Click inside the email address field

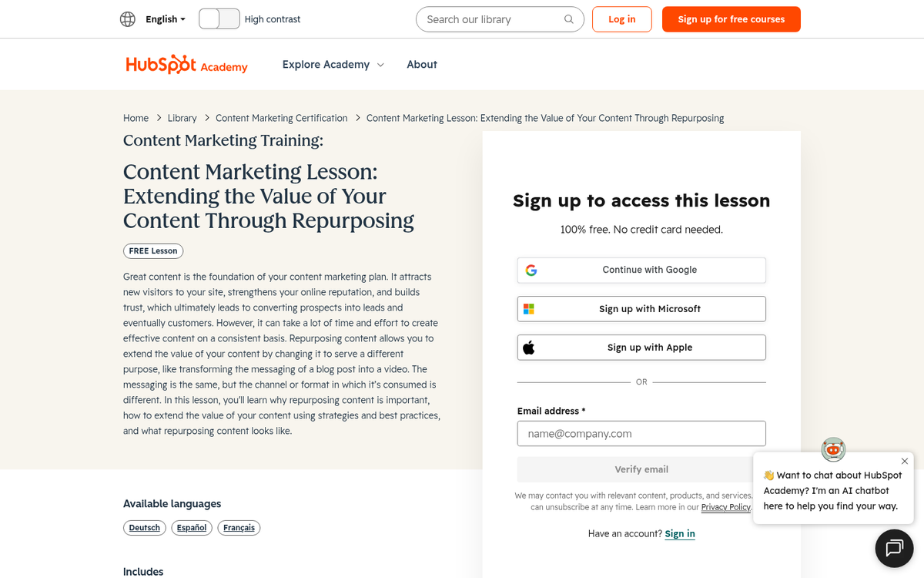coord(641,433)
